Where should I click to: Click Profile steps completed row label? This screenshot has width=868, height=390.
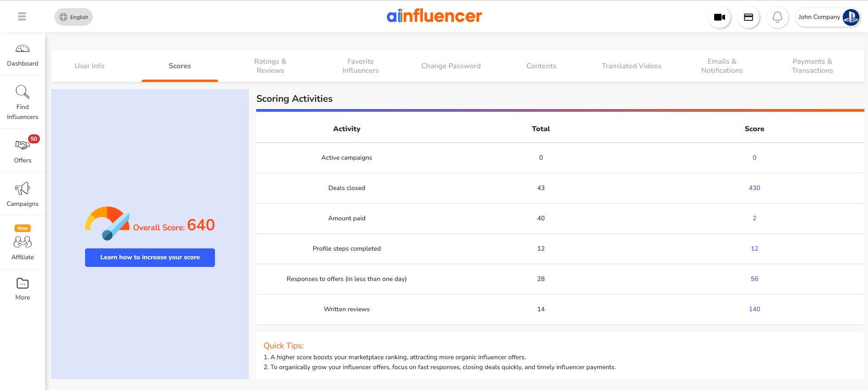coord(347,249)
